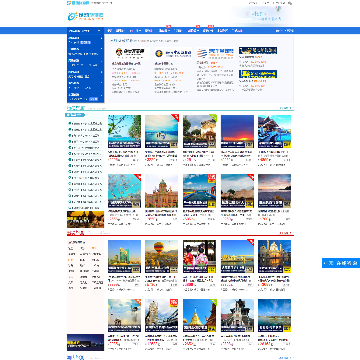The height and width of the screenshot is (360, 360).
Task: Open the agency logo with the monkey face emblem
Action: point(131,52)
